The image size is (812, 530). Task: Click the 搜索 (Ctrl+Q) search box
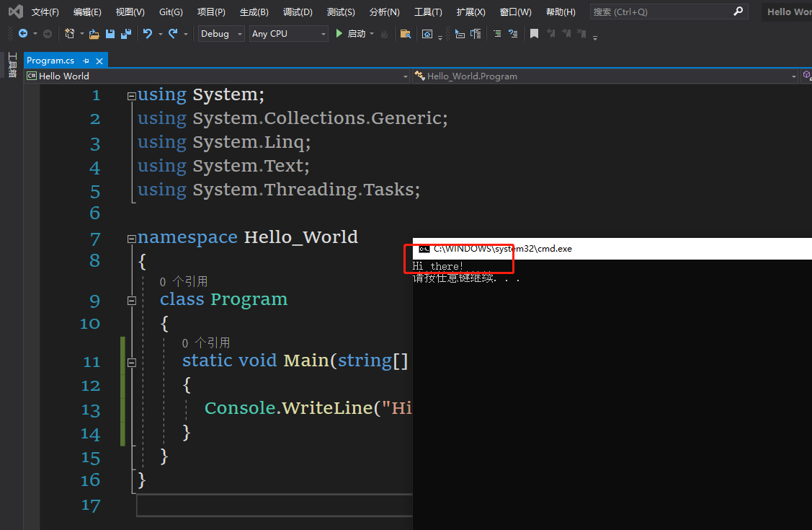pyautogui.click(x=669, y=12)
